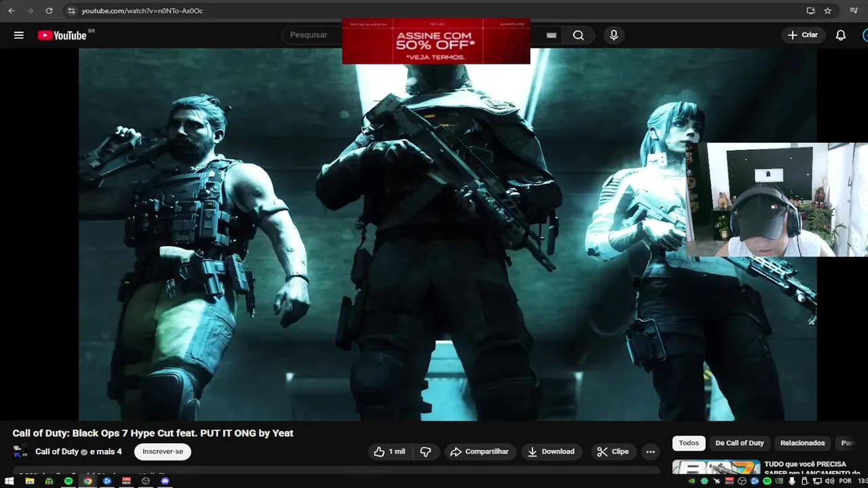Screen dimensions: 868x488
Task: Open the Windows Start menu
Action: 9,481
